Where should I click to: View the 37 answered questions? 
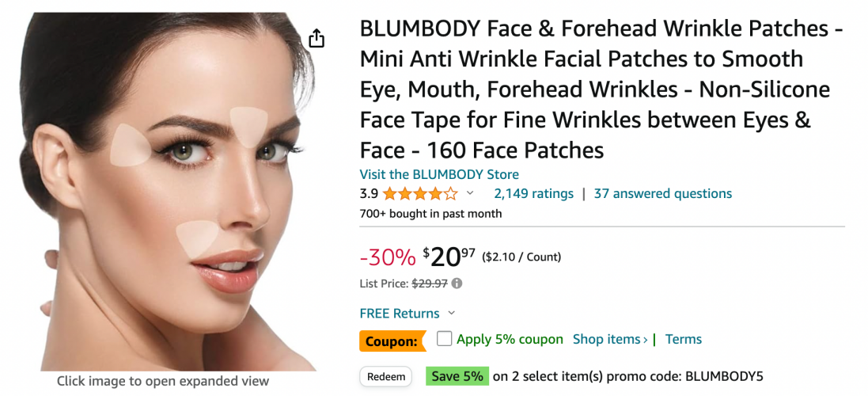click(662, 193)
